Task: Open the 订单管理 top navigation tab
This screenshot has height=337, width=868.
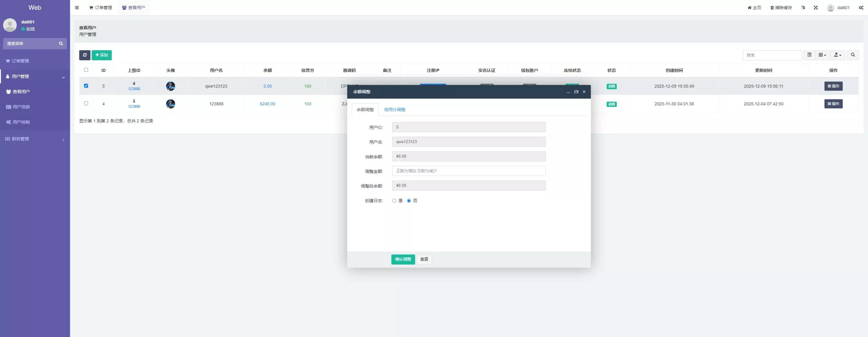Action: (100, 7)
